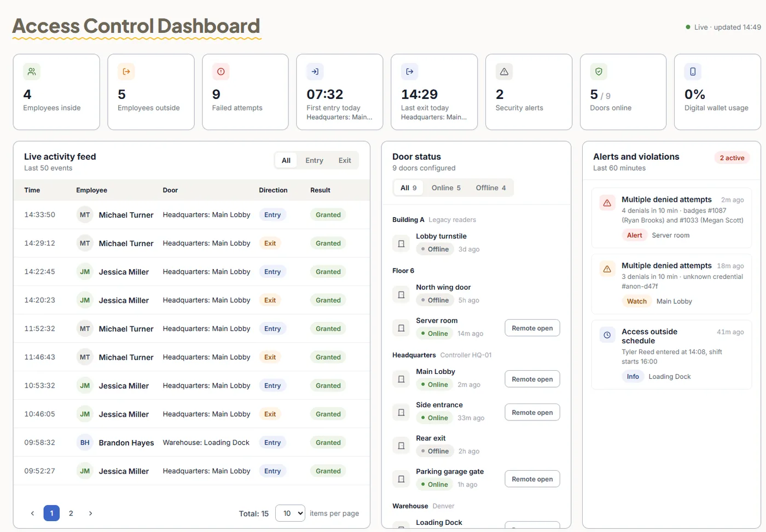766x532 pixels.
Task: Select page 1 in pagination
Action: pos(51,513)
